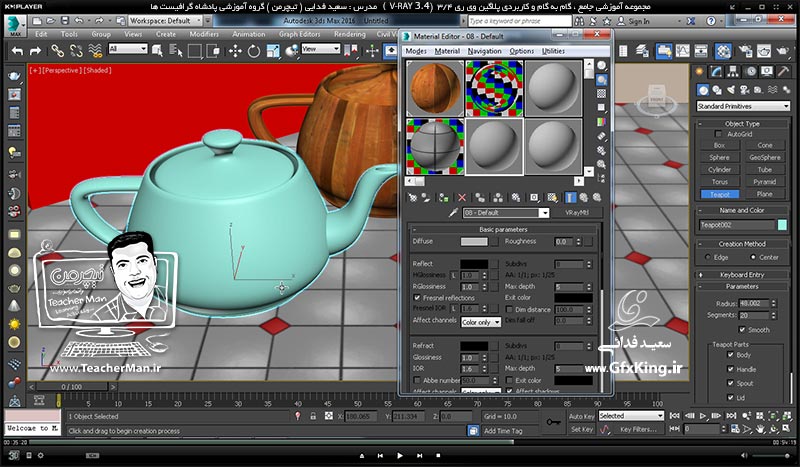Activate the Select and Link chain tool

(57, 51)
